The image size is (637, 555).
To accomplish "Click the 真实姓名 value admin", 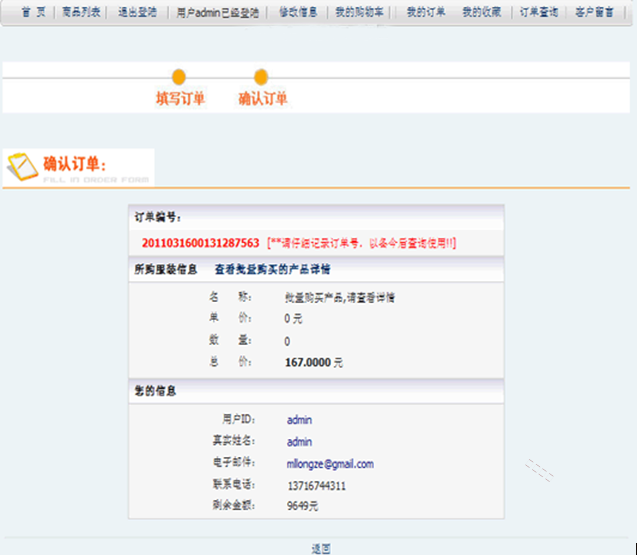I will point(299,442).
